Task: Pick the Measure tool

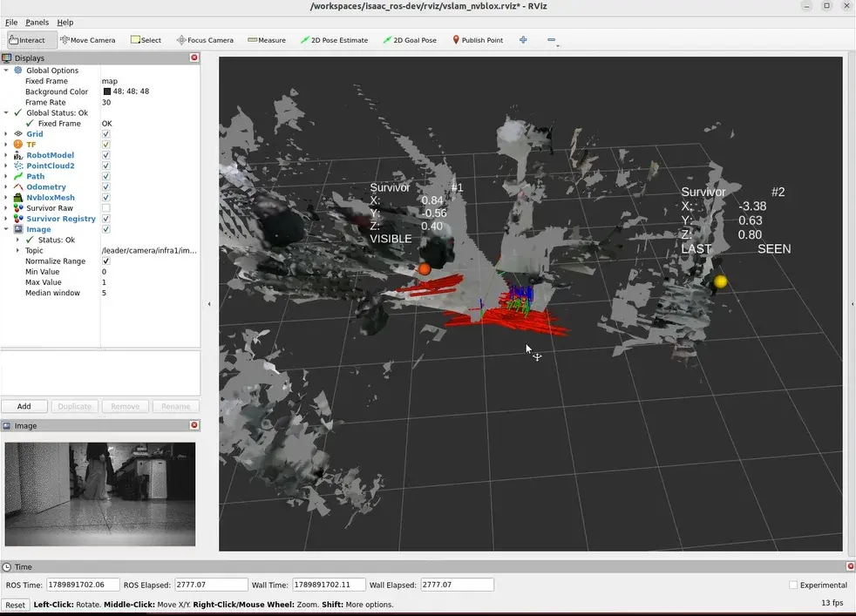Action: tap(267, 40)
